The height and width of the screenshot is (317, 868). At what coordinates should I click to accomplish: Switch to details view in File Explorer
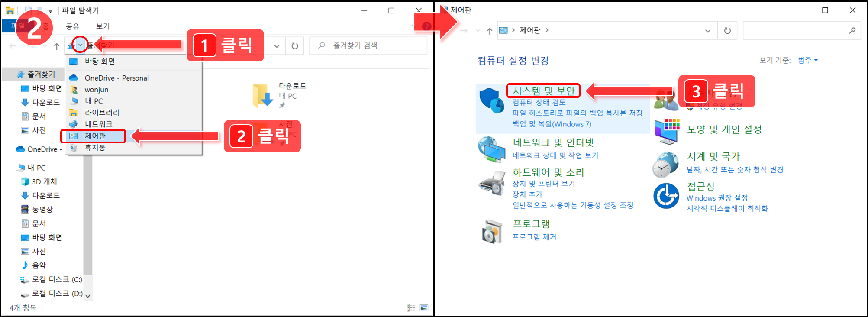(411, 308)
